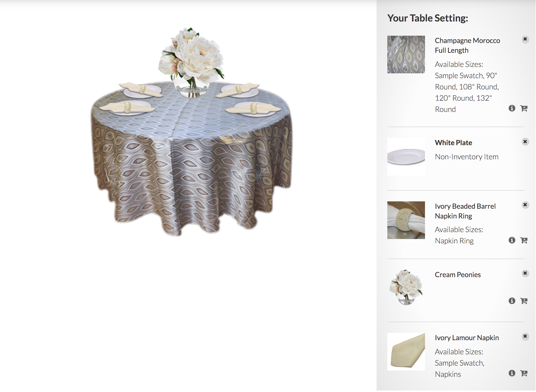Click the napkin ring thumbnail image
The image size is (536, 392).
pyautogui.click(x=406, y=220)
